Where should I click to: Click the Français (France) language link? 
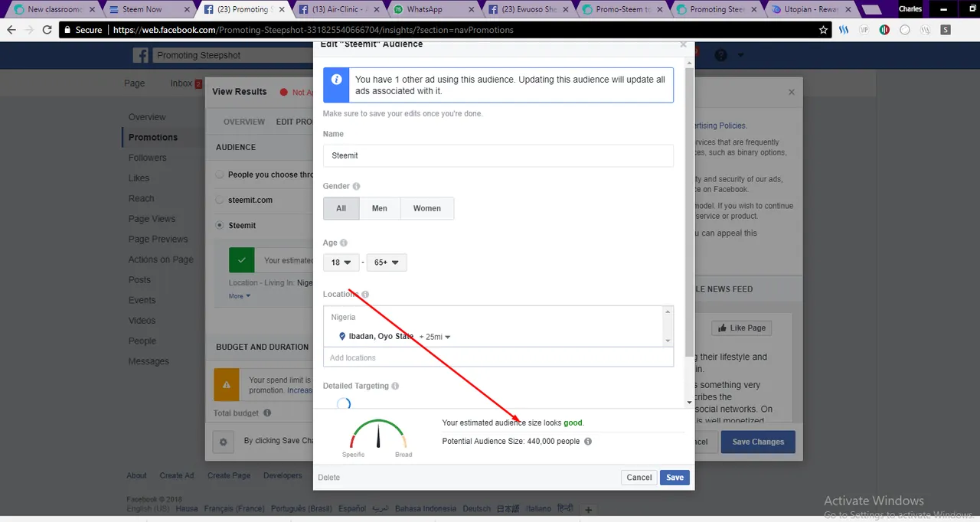(x=234, y=509)
